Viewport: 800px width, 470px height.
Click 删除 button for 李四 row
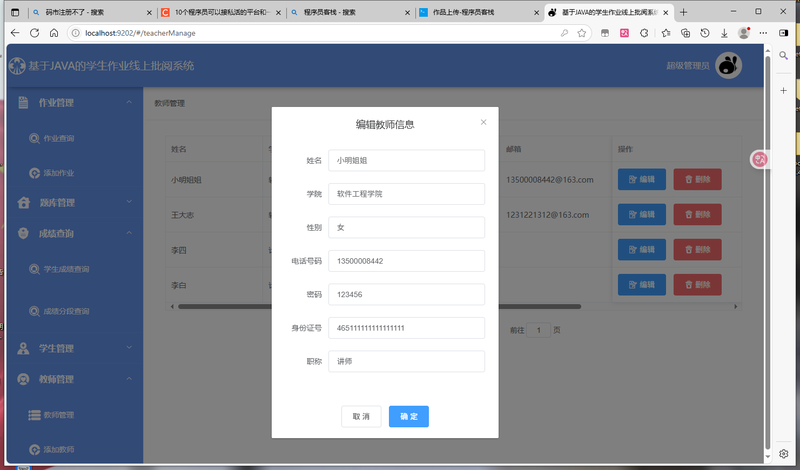(697, 250)
